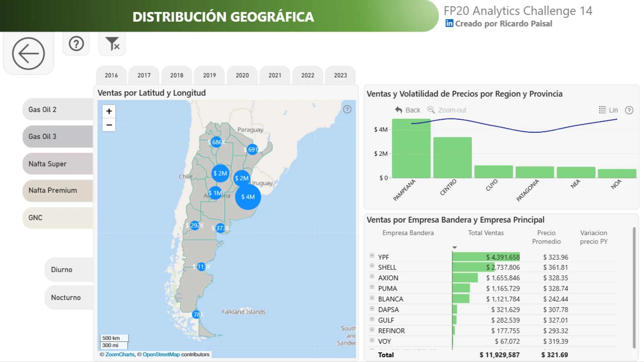This screenshot has height=362, width=644.
Task: Open the map help icon
Action: [x=347, y=109]
